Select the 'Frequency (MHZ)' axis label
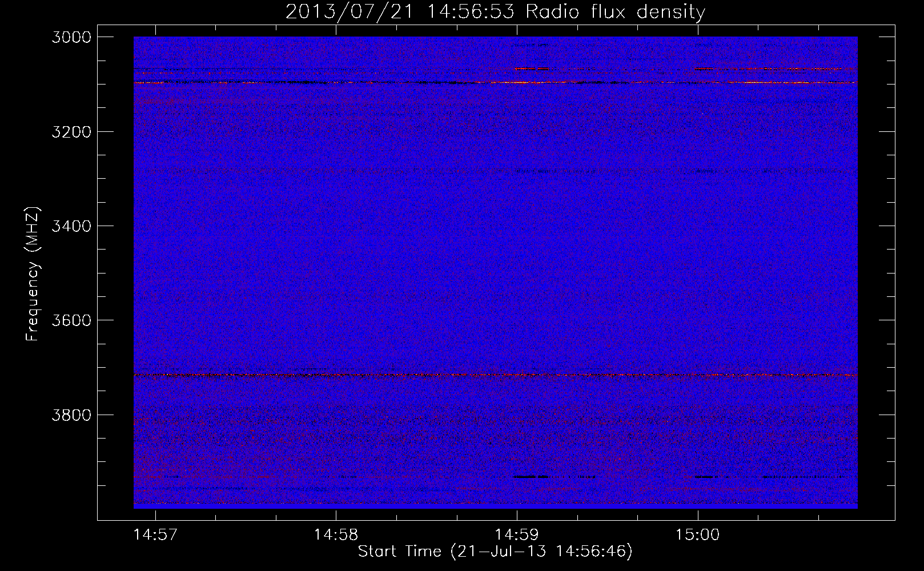The height and width of the screenshot is (571, 924). pyautogui.click(x=33, y=274)
